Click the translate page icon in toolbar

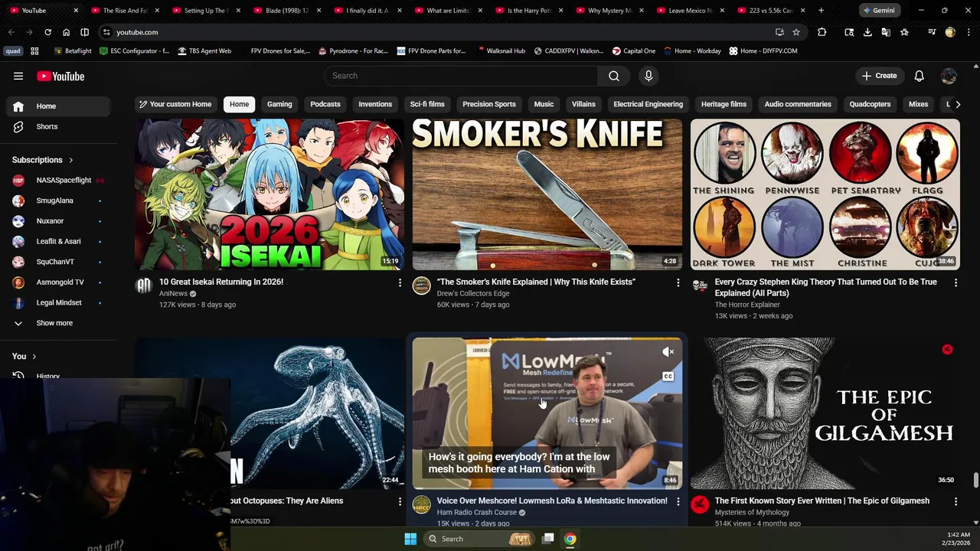[886, 32]
